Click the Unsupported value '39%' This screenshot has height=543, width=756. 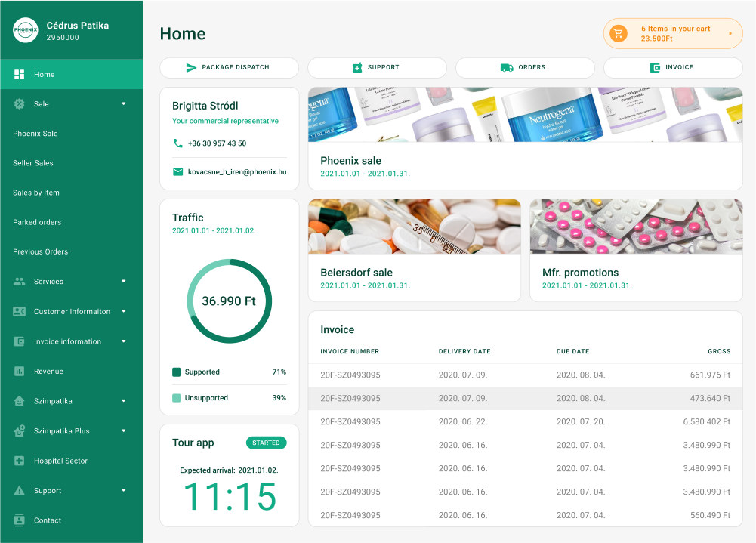click(x=279, y=398)
